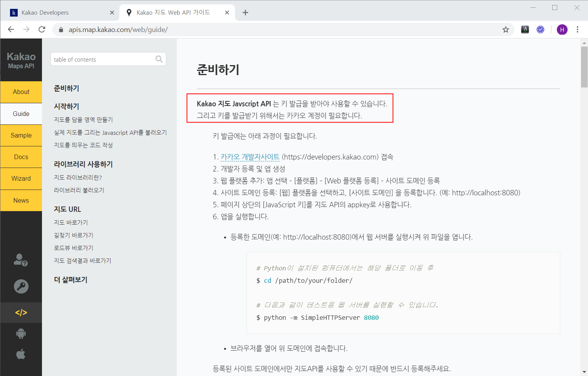Click the 준비하기 main heading
Viewport: 588px width, 376px height.
[218, 70]
